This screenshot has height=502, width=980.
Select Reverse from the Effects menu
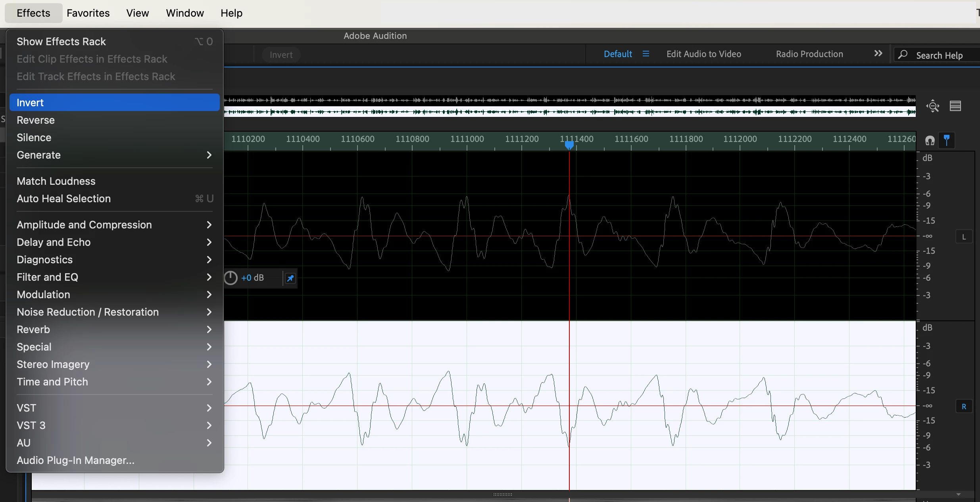click(36, 120)
